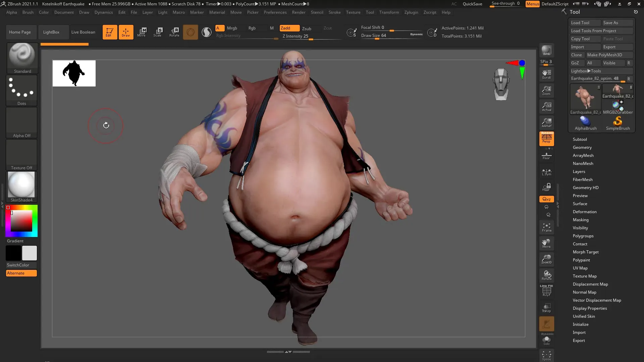Open the Standard brush selector
644x362 pixels.
22,58
